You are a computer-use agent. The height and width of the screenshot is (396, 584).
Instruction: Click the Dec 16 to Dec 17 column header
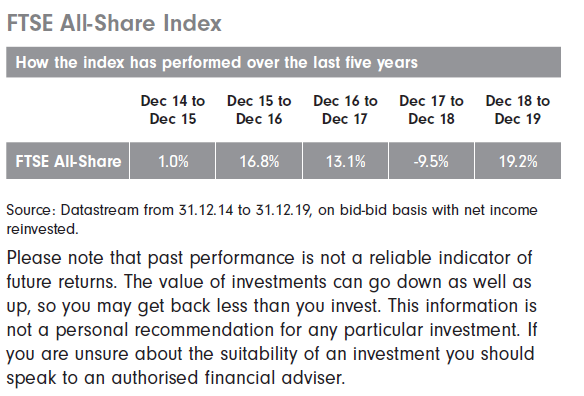pyautogui.click(x=345, y=110)
